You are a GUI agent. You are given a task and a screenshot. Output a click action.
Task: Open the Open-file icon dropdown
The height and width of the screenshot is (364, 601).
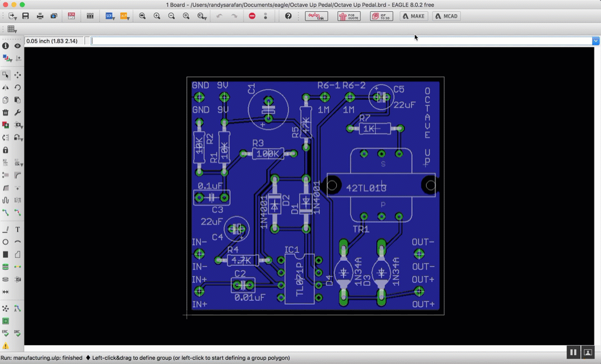(x=12, y=16)
